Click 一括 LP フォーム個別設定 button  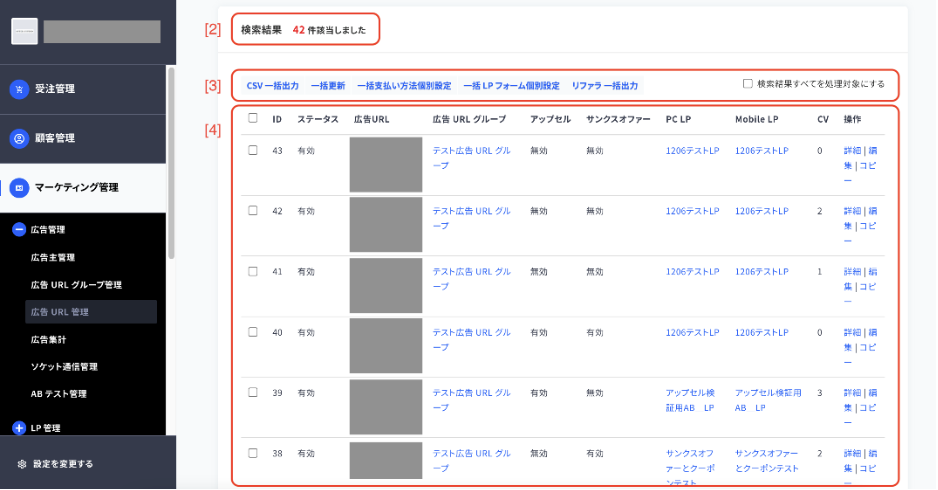pyautogui.click(x=511, y=86)
